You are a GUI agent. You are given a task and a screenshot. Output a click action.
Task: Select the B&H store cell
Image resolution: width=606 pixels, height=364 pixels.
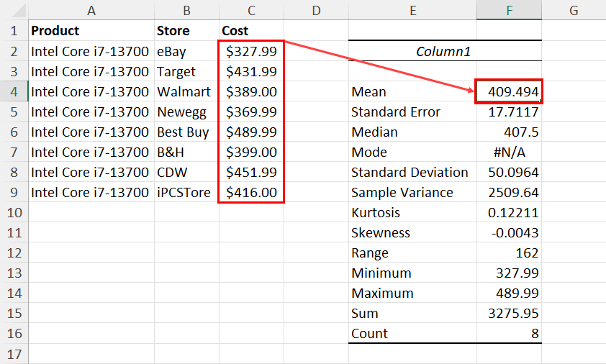[186, 152]
